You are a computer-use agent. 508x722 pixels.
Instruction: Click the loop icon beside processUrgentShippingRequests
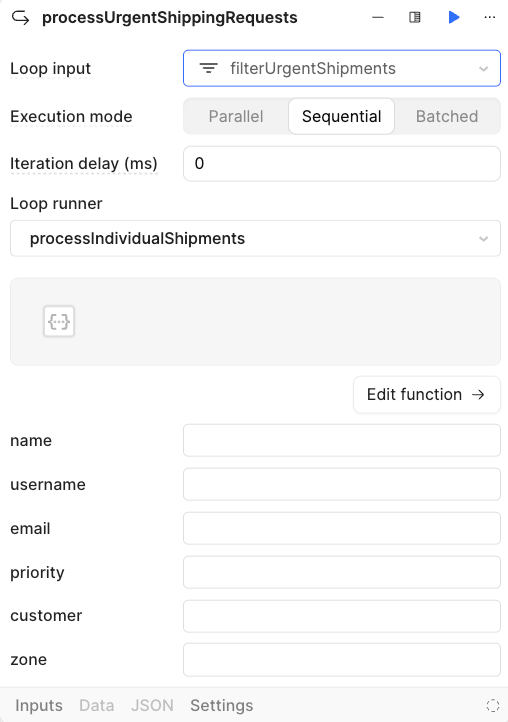20,18
